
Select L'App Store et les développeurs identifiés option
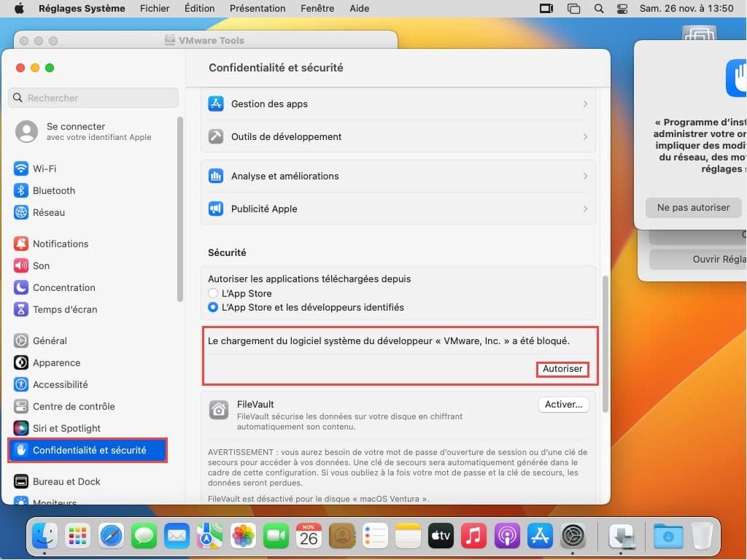pos(213,307)
